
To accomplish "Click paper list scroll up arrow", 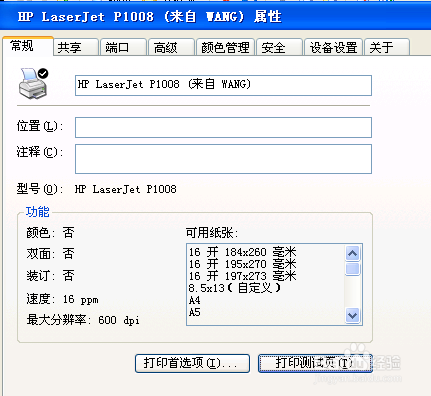I will [353, 253].
